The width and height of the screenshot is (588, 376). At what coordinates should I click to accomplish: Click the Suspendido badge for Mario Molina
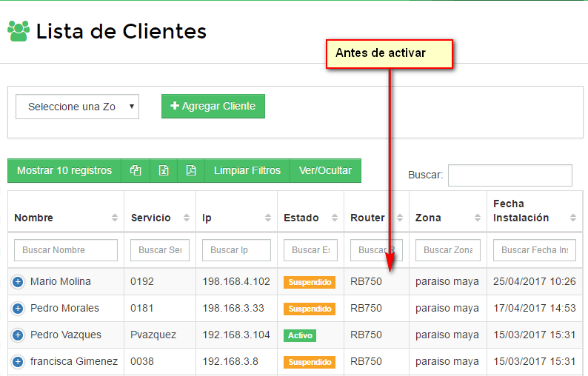(310, 282)
